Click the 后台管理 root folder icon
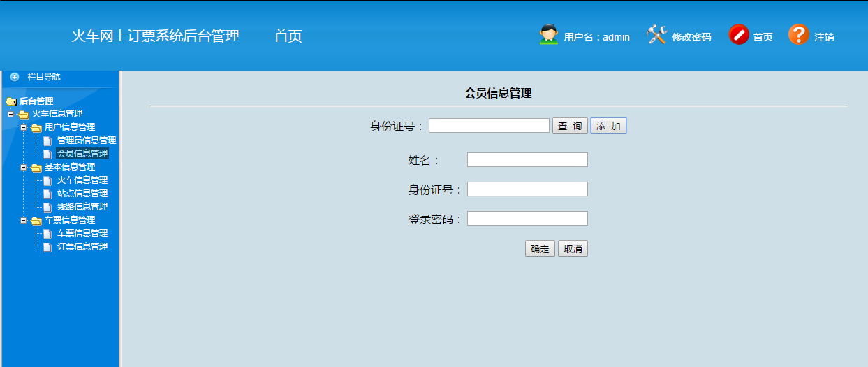The image size is (868, 367). pos(10,101)
